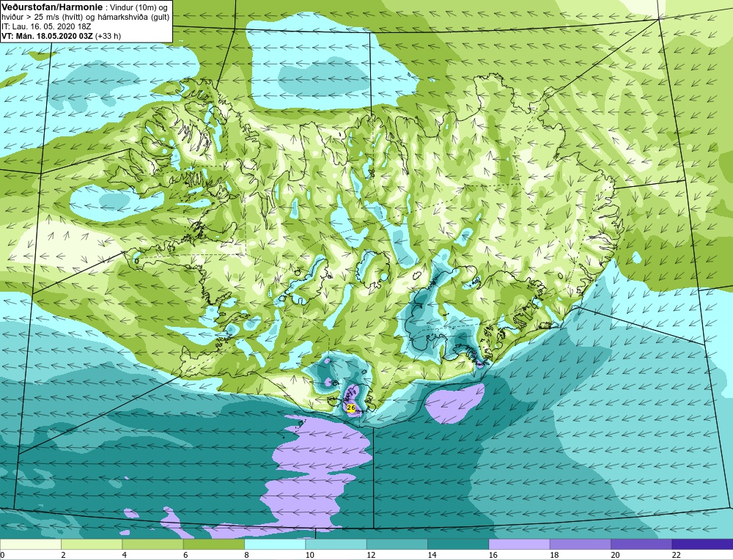Click the legend scale label "8"
This screenshot has width=733, height=560.
[x=246, y=556]
